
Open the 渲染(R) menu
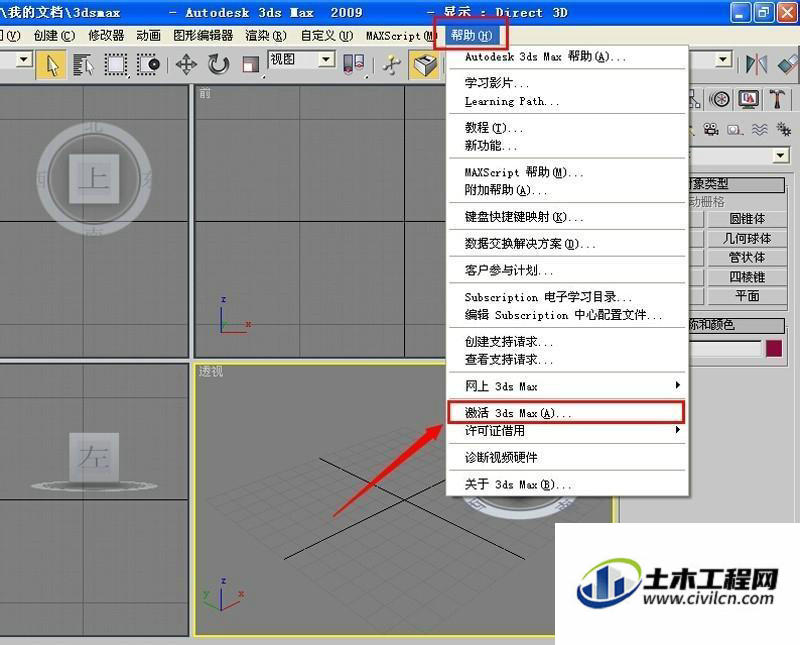tap(266, 35)
